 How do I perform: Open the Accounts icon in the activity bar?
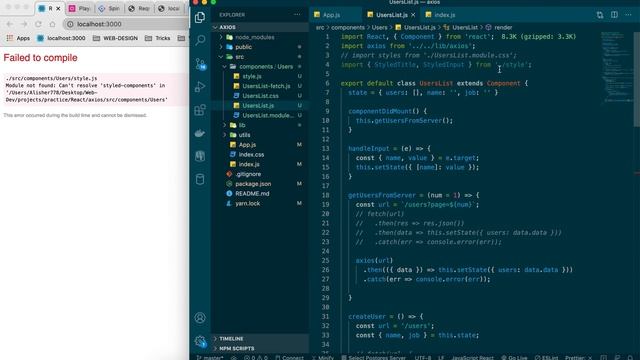click(x=200, y=318)
